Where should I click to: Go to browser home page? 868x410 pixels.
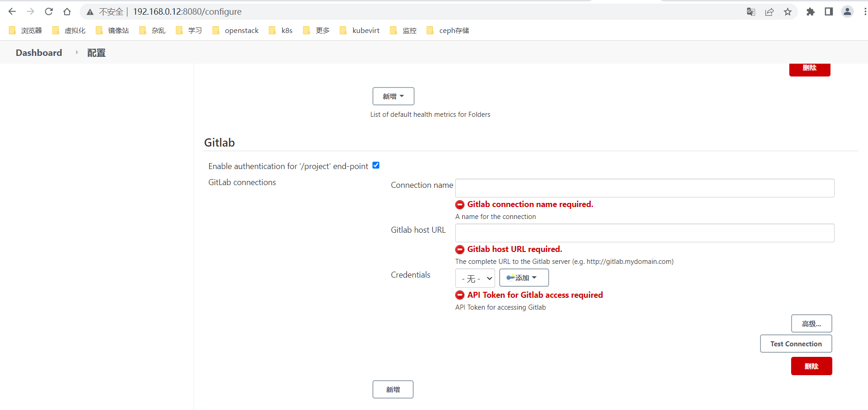click(x=67, y=11)
